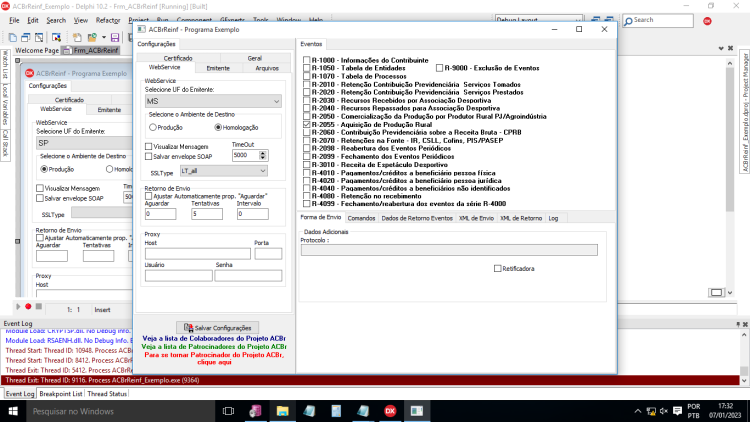This screenshot has height=422, width=750.
Task: Click the Delphi DX taskbar icon
Action: pos(390,411)
